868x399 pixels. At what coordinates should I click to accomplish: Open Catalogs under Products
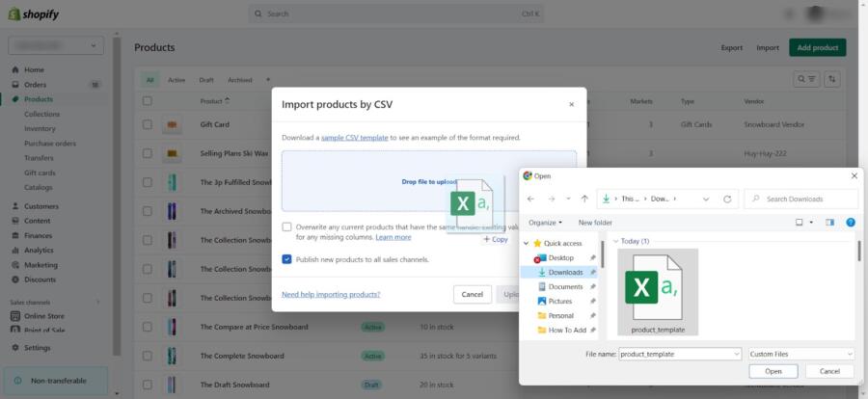39,187
